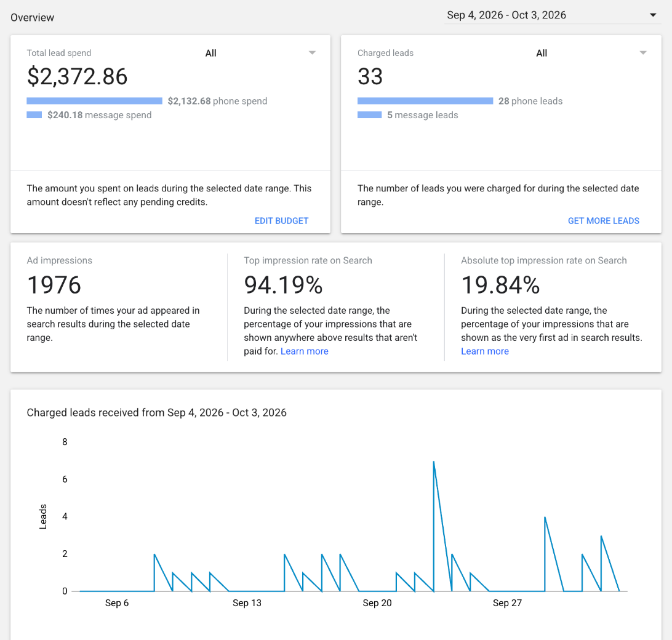This screenshot has width=672, height=640.
Task: Click the '$240.18 message spend' label
Action: 100,115
